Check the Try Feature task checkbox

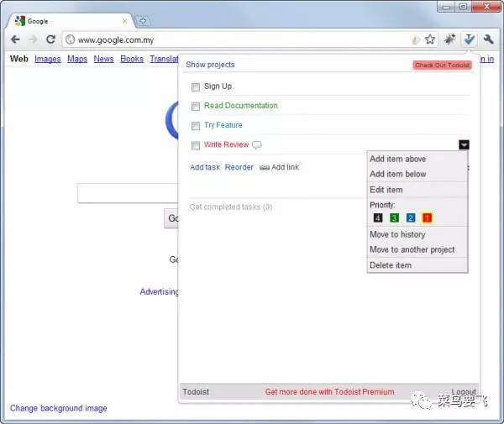click(196, 126)
